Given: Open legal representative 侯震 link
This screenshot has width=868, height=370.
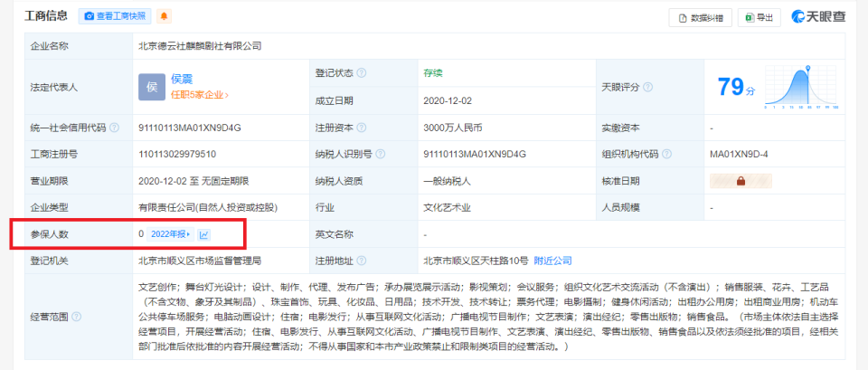Looking at the screenshot, I should point(182,80).
